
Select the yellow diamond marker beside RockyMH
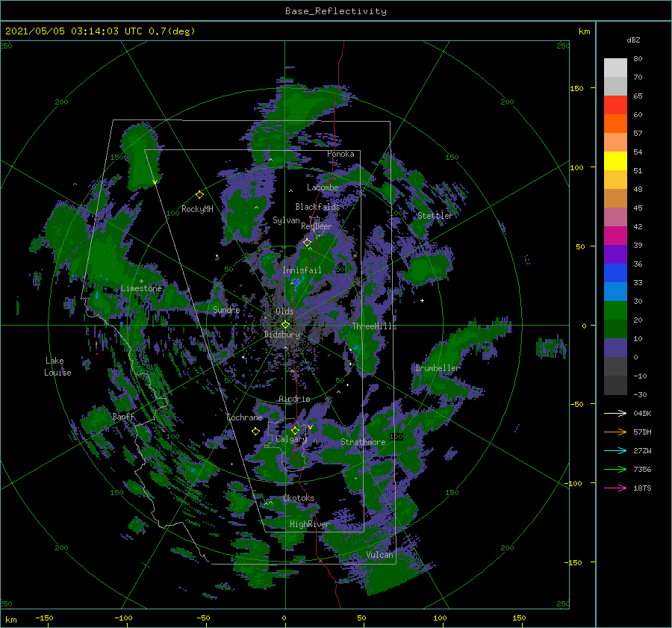coord(199,195)
